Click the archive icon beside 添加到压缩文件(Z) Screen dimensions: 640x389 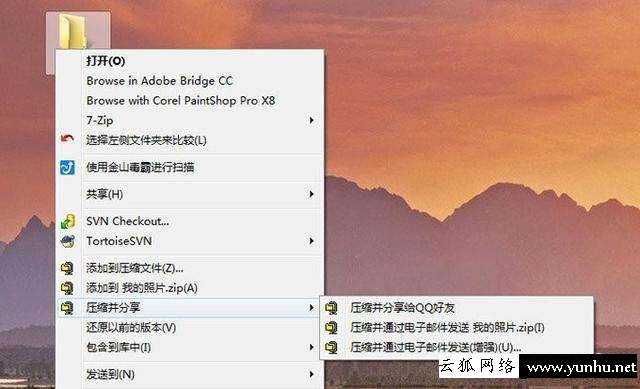(67, 268)
